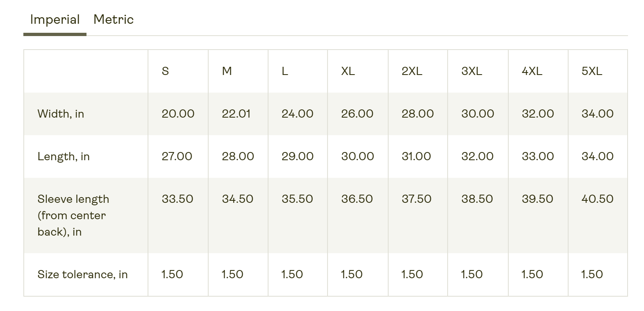This screenshot has height=311, width=644.
Task: Click the S size column header
Action: (x=165, y=71)
